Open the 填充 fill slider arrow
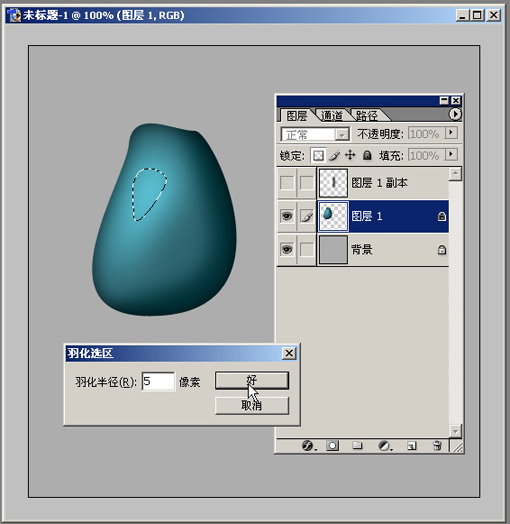The image size is (510, 524). 451,154
